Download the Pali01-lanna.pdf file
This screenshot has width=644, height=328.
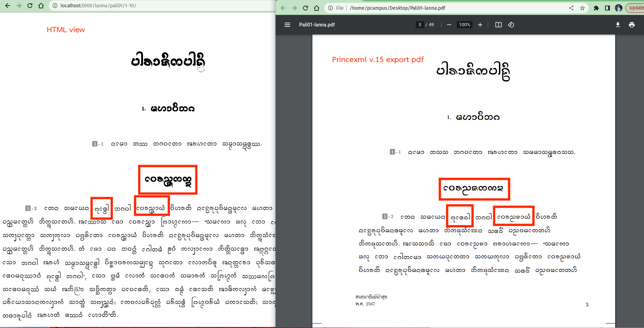tap(618, 25)
